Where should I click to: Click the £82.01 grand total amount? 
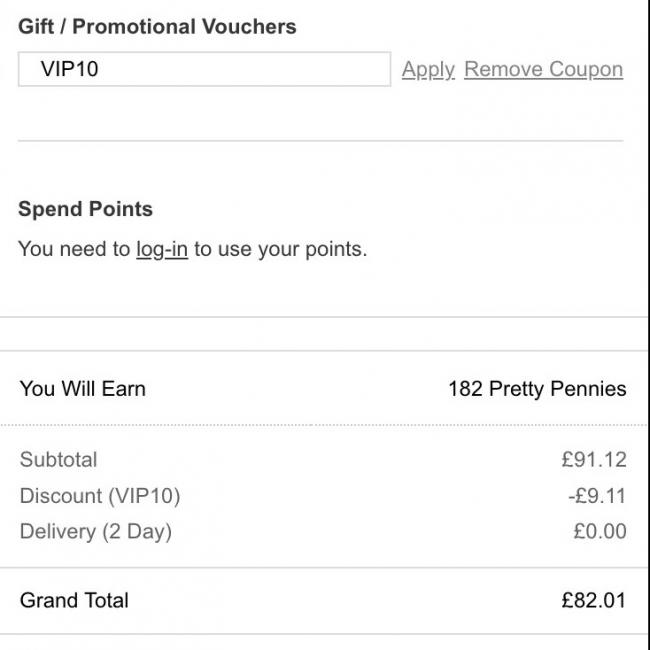click(x=594, y=601)
